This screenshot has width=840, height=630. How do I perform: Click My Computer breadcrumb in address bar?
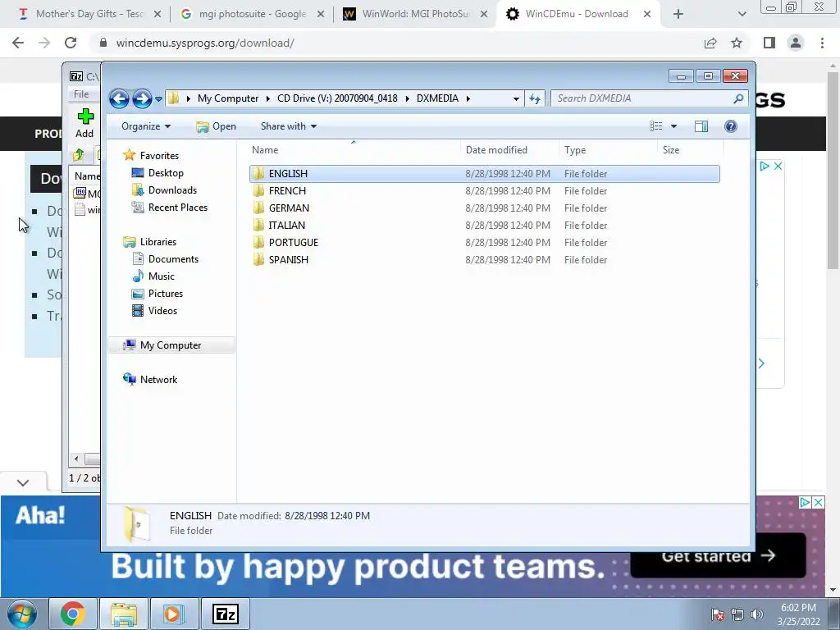[x=228, y=98]
